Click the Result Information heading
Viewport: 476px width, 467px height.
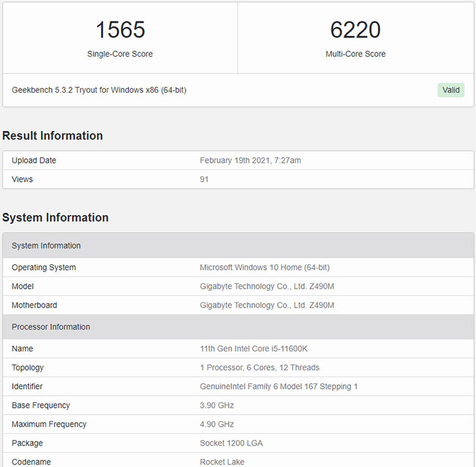click(x=52, y=135)
